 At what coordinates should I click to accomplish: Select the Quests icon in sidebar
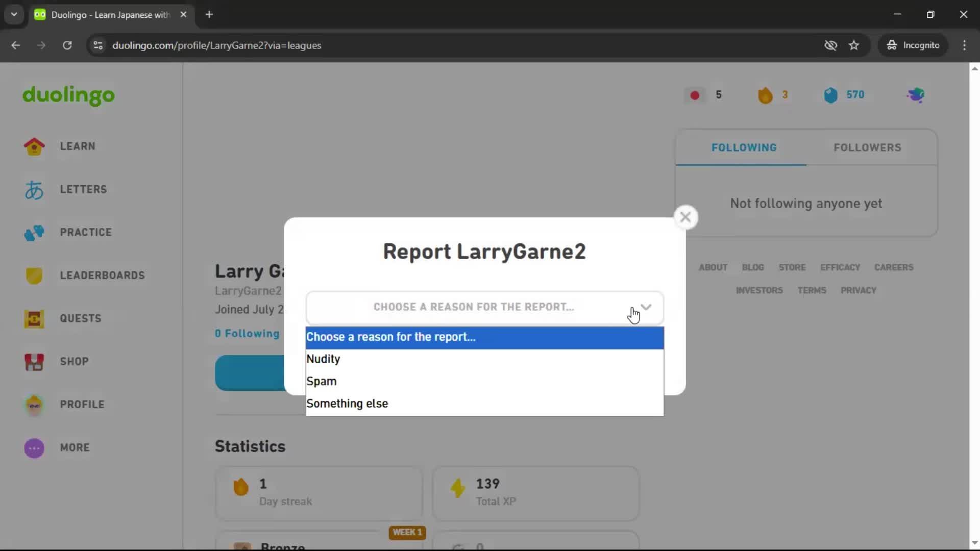pyautogui.click(x=33, y=319)
